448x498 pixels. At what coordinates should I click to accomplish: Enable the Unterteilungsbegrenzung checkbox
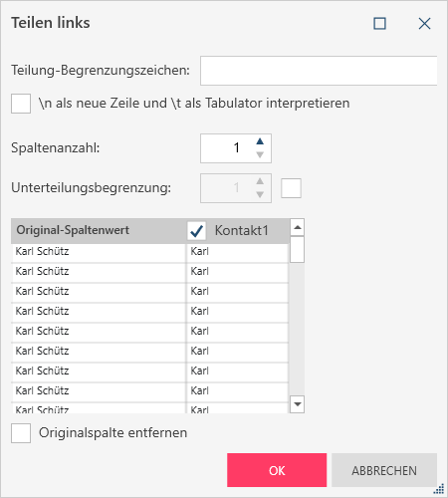(291, 188)
